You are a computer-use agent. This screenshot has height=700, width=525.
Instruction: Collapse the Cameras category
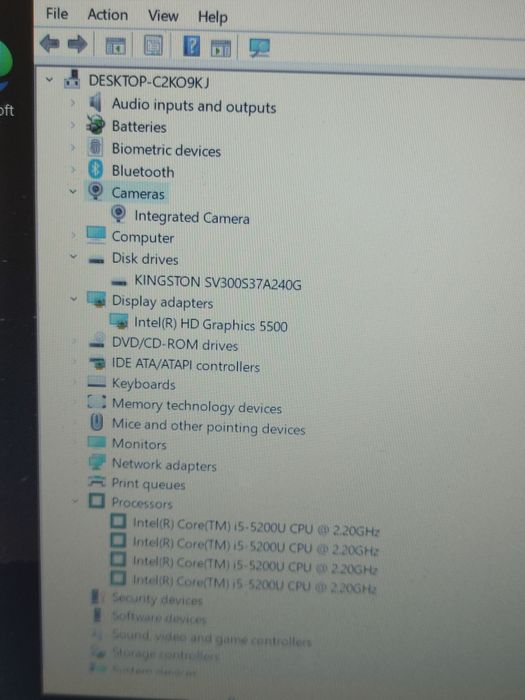click(73, 191)
